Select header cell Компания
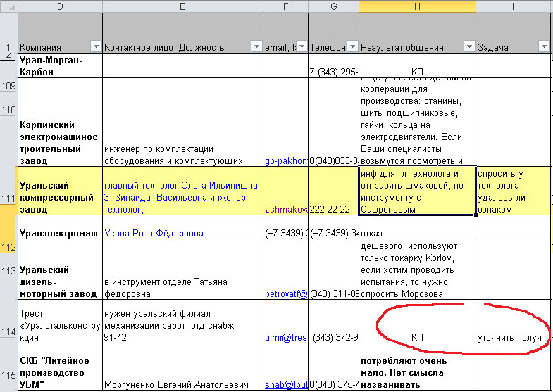Viewport: 553px width, 392px height. [x=60, y=33]
